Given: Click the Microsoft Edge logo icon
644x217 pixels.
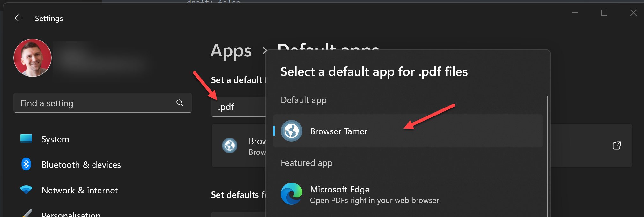Looking at the screenshot, I should click(292, 194).
